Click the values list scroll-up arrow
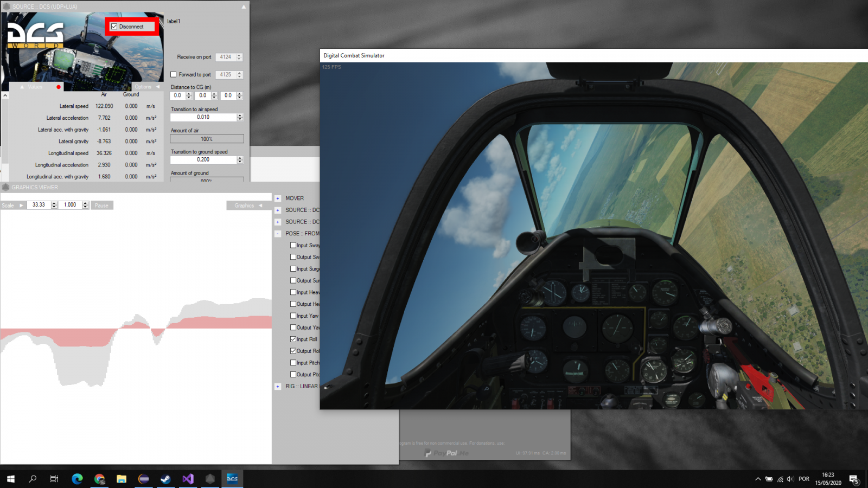The image size is (868, 488). pos(5,95)
